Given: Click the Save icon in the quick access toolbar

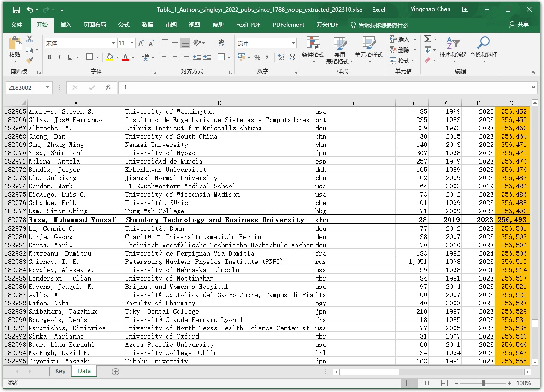Looking at the screenshot, I should 17,10.
